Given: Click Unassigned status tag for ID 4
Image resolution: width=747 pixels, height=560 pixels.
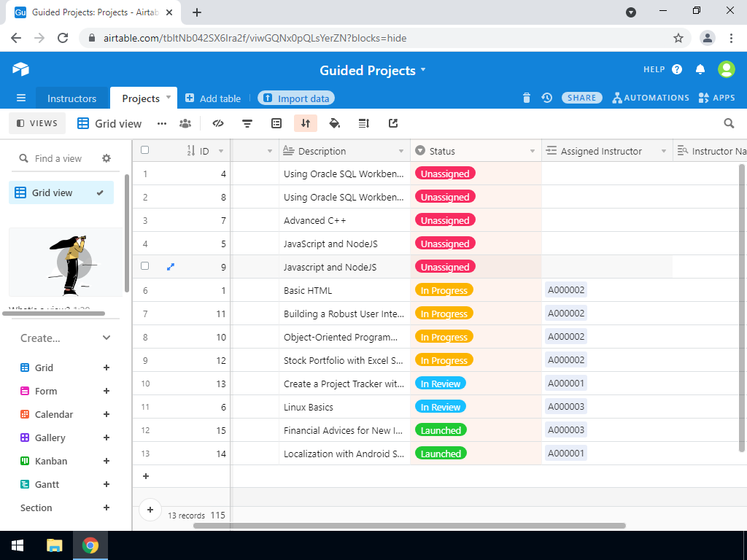Looking at the screenshot, I should 445,174.
